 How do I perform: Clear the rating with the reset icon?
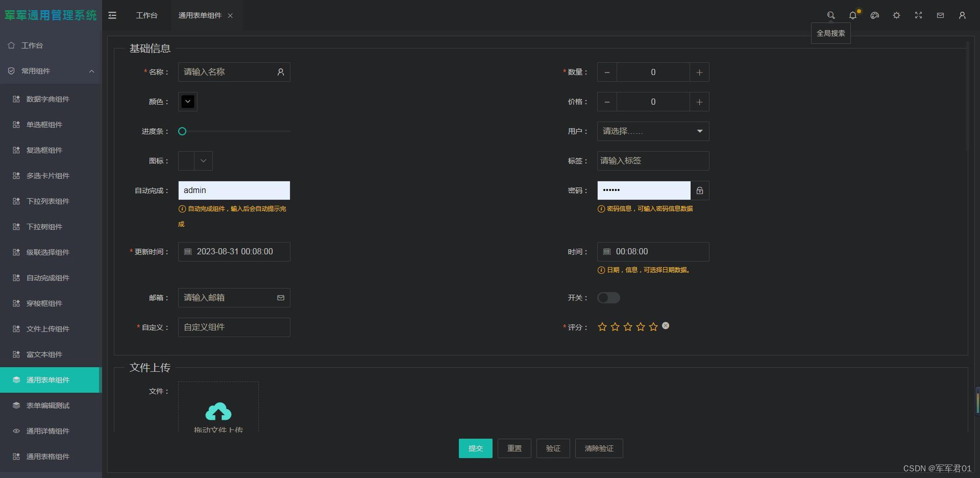pyautogui.click(x=666, y=326)
